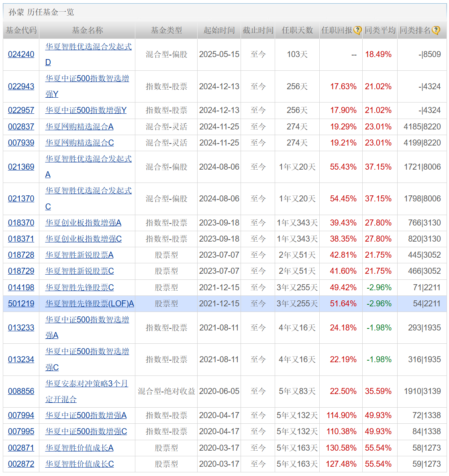This screenshot has height=476, width=449.
Task: Select the 2025-05-15 start date cell
Action: pyautogui.click(x=219, y=55)
